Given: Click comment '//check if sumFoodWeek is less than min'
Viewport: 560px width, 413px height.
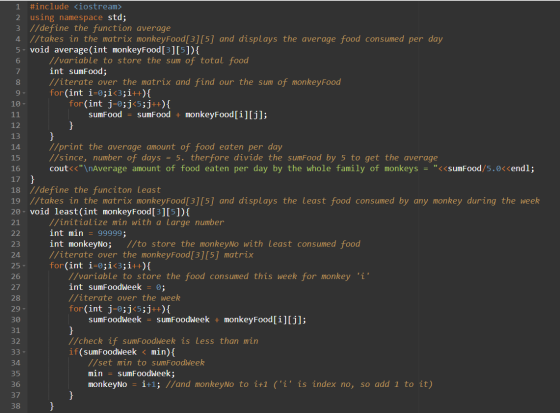Looking at the screenshot, I should pyautogui.click(x=164, y=341).
